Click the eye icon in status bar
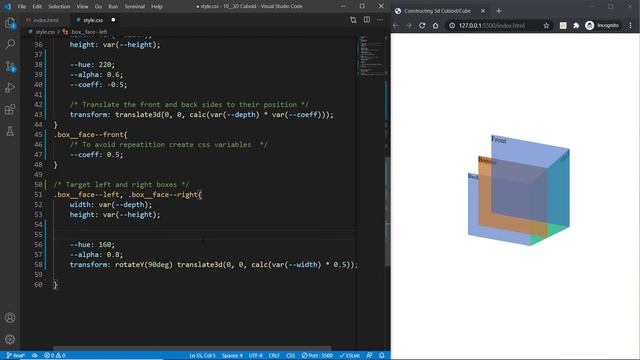 [x=35, y=356]
